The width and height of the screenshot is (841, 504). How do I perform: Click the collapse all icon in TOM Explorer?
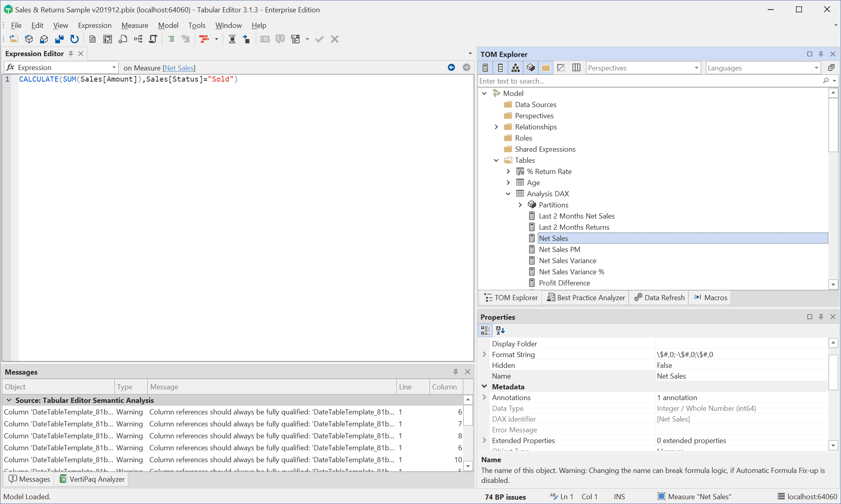pos(831,68)
